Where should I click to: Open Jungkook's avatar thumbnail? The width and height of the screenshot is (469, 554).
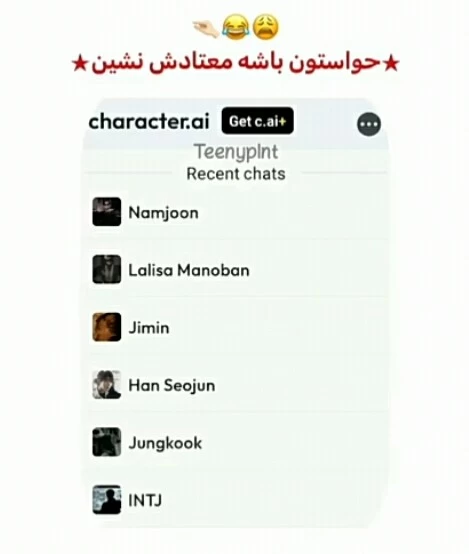(107, 442)
